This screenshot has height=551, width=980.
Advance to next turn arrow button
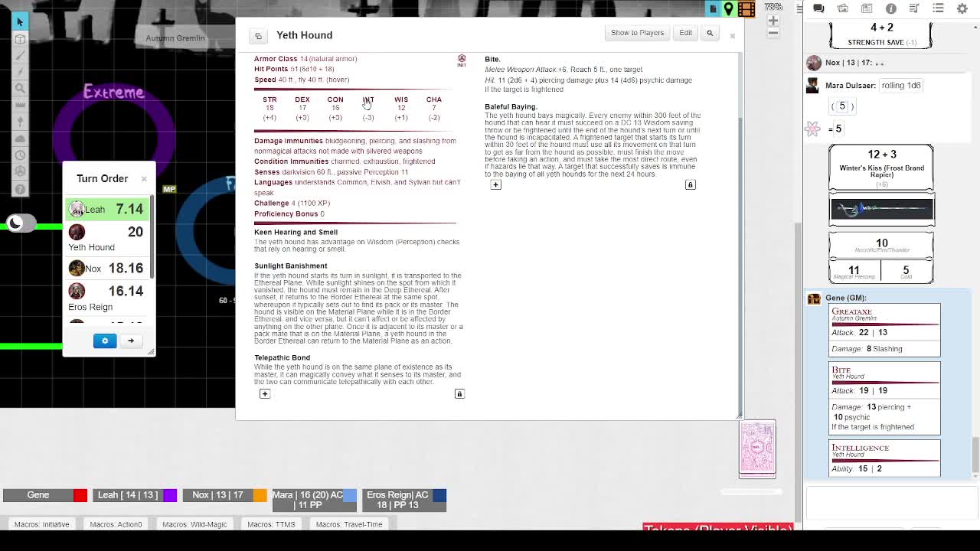130,341
